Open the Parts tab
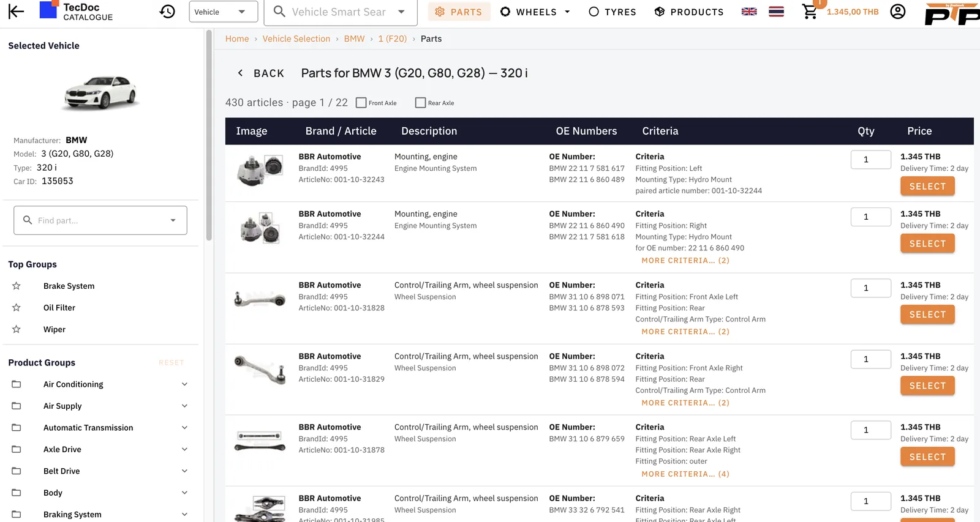Viewport: 980px width, 522px height. [459, 12]
